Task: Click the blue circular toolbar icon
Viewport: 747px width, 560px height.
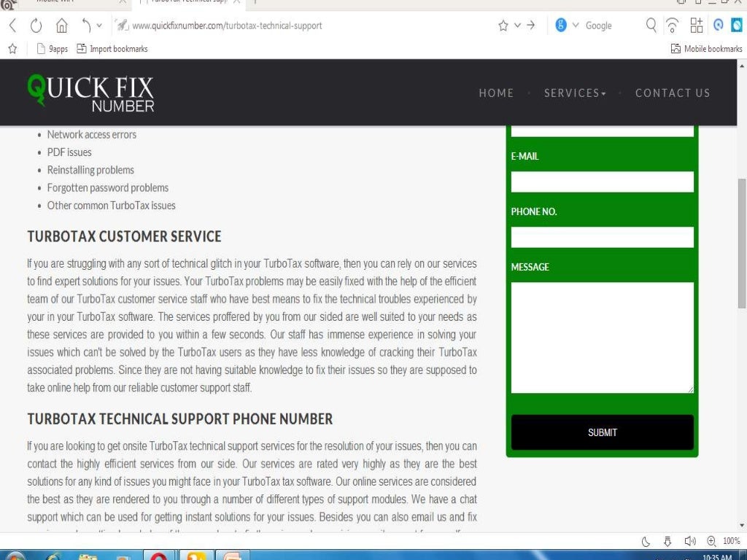Action: coord(719,25)
